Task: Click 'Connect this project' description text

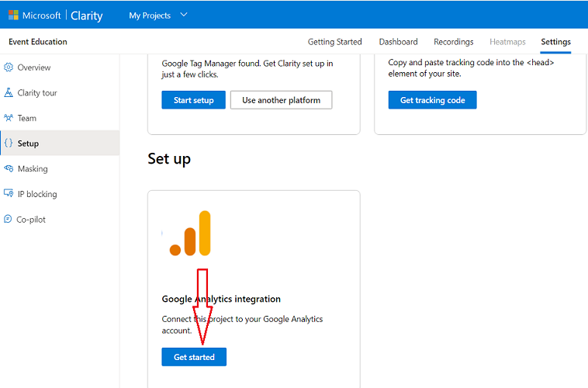Action: 242,324
